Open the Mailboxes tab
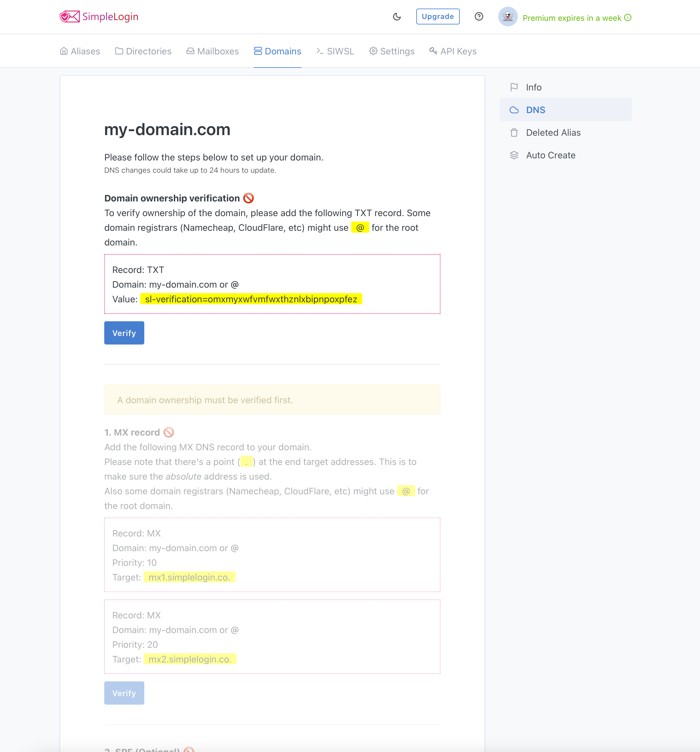The height and width of the screenshot is (752, 700). (212, 51)
